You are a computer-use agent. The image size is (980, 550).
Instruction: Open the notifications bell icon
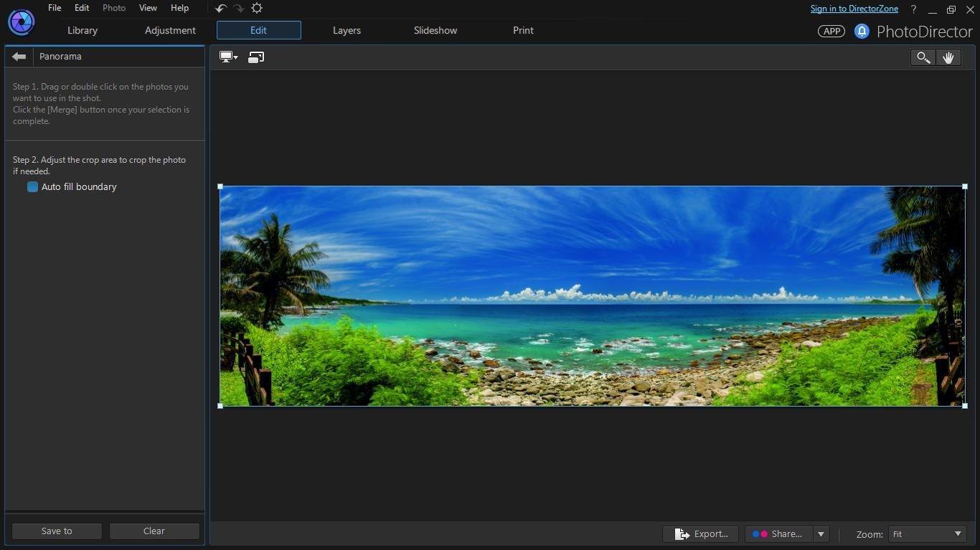pos(862,31)
